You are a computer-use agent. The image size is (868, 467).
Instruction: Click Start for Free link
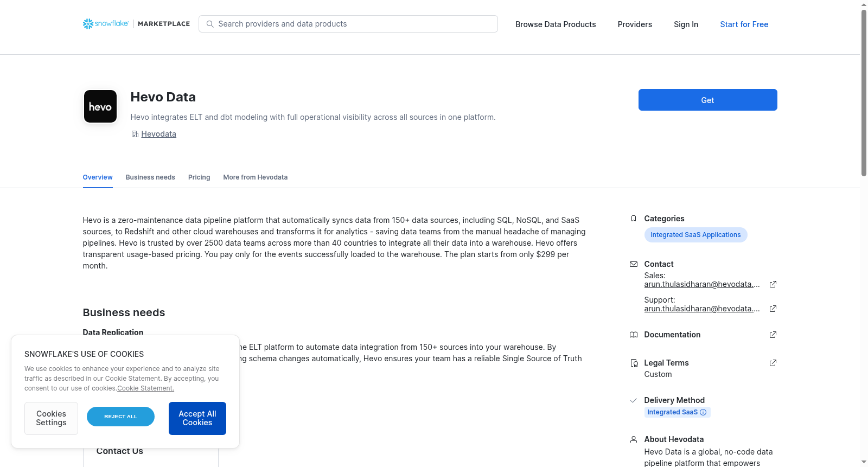pos(744,24)
